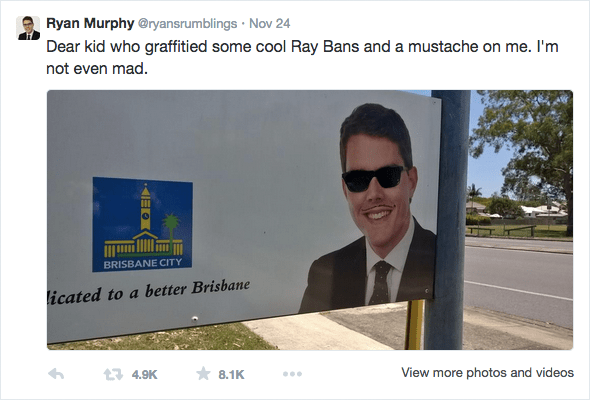Open the three-dot more options menu
This screenshot has height=400, width=590.
coord(292,374)
